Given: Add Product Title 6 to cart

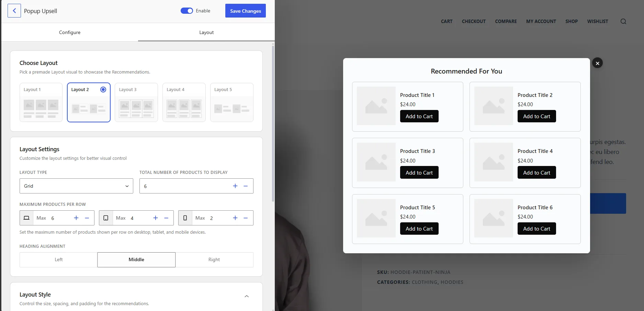Looking at the screenshot, I should point(537,229).
